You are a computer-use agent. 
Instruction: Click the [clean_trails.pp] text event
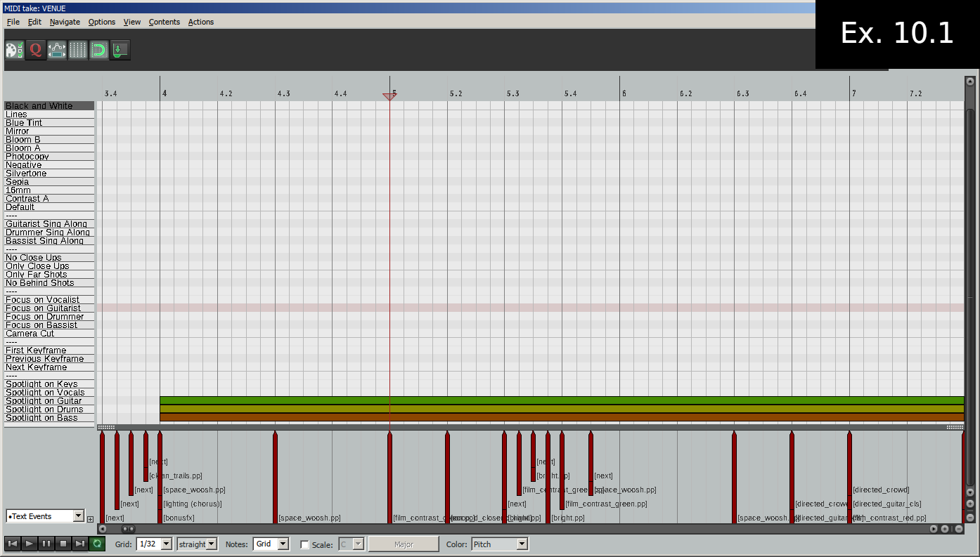[176, 476]
